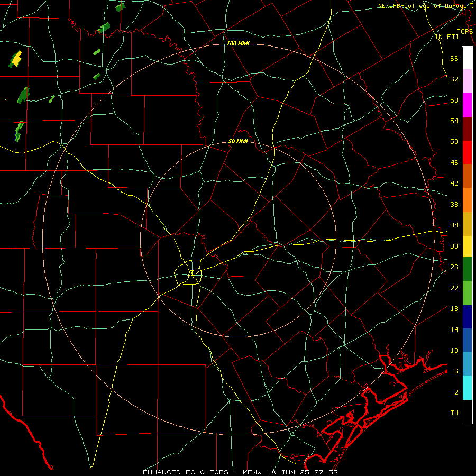This screenshot has width=476, height=476.
Task: Select the magenta 58 kft legend color
Action: [467, 105]
